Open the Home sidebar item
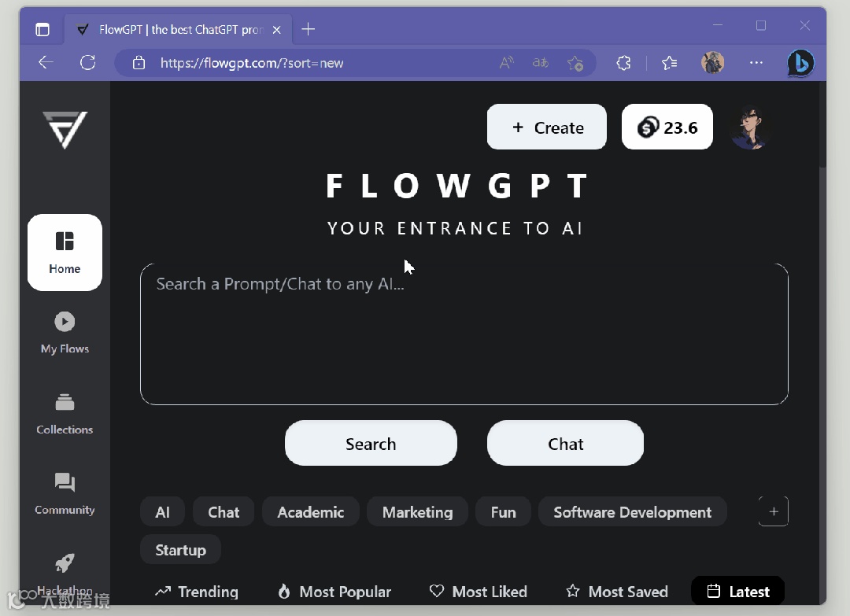 pyautogui.click(x=65, y=253)
